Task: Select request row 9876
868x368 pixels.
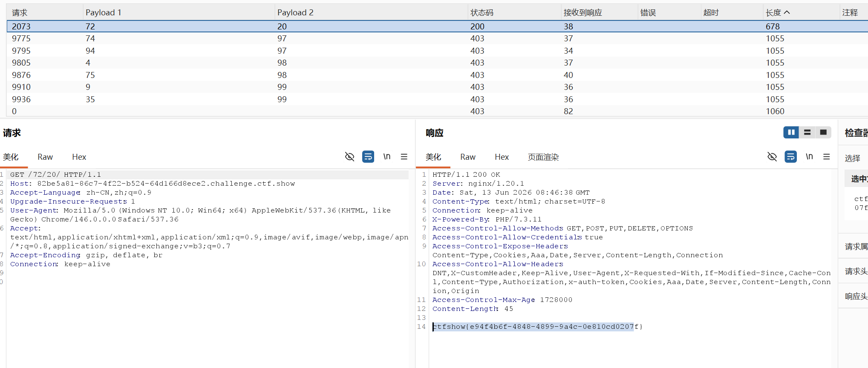Action: coord(437,75)
